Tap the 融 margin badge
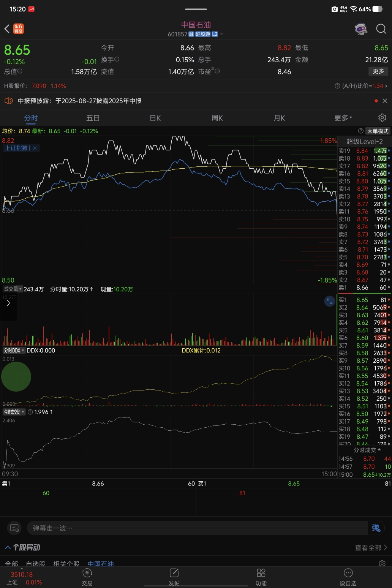Image resolution: width=392 pixels, height=588 pixels. click(x=191, y=34)
